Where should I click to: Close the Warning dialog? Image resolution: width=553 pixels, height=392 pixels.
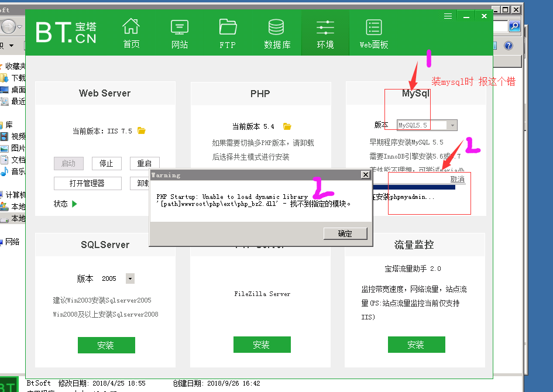coord(366,174)
